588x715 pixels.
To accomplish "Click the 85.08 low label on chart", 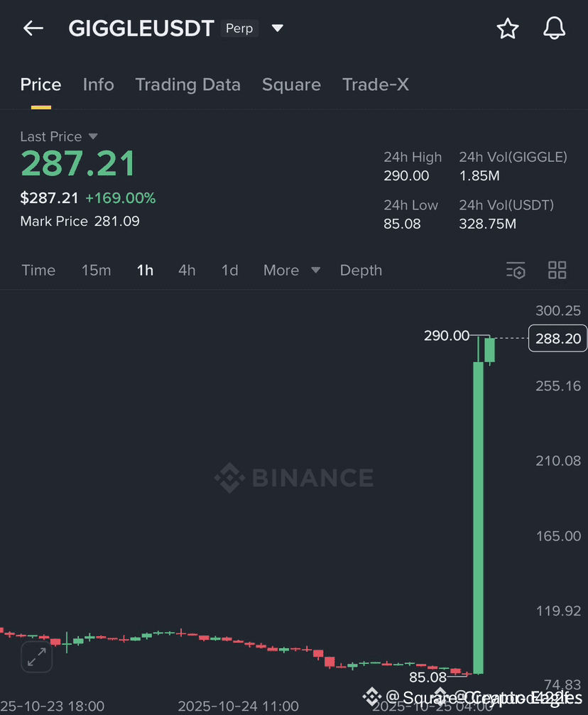I will click(428, 677).
